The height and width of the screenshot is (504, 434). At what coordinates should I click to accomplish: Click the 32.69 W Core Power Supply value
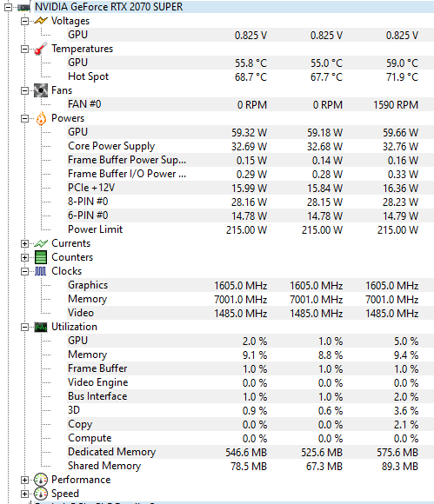pyautogui.click(x=250, y=147)
